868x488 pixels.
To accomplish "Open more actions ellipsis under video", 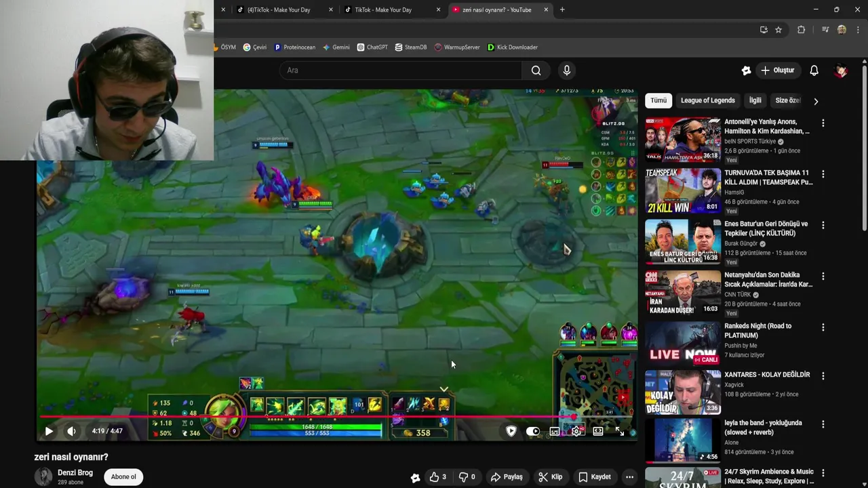I will [629, 477].
